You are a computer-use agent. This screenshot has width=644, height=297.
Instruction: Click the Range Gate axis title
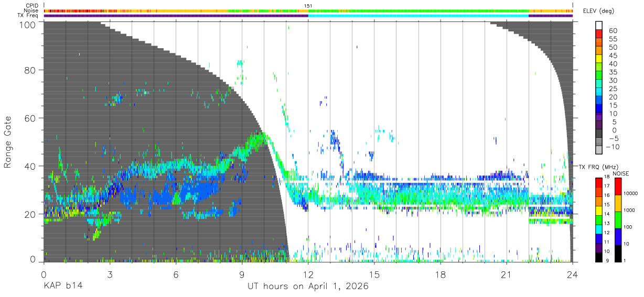(x=8, y=142)
